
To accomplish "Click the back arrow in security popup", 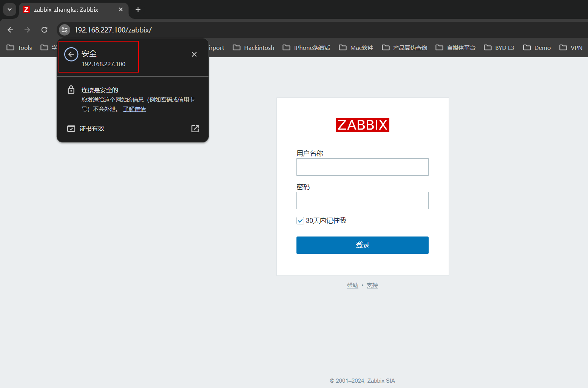I will [x=71, y=54].
